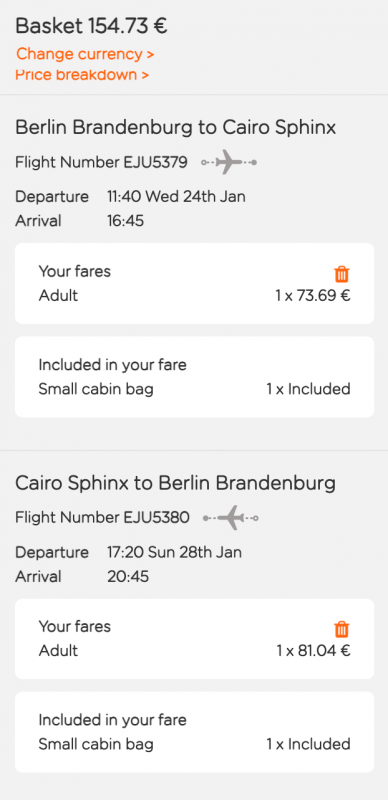Click the 1 x 81.04 € fare price
Image resolution: width=388 pixels, height=800 pixels.
click(x=313, y=651)
